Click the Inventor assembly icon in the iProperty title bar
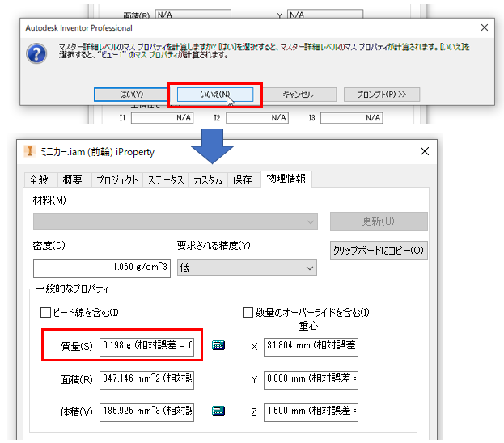This screenshot has height=443, width=504. (x=30, y=151)
